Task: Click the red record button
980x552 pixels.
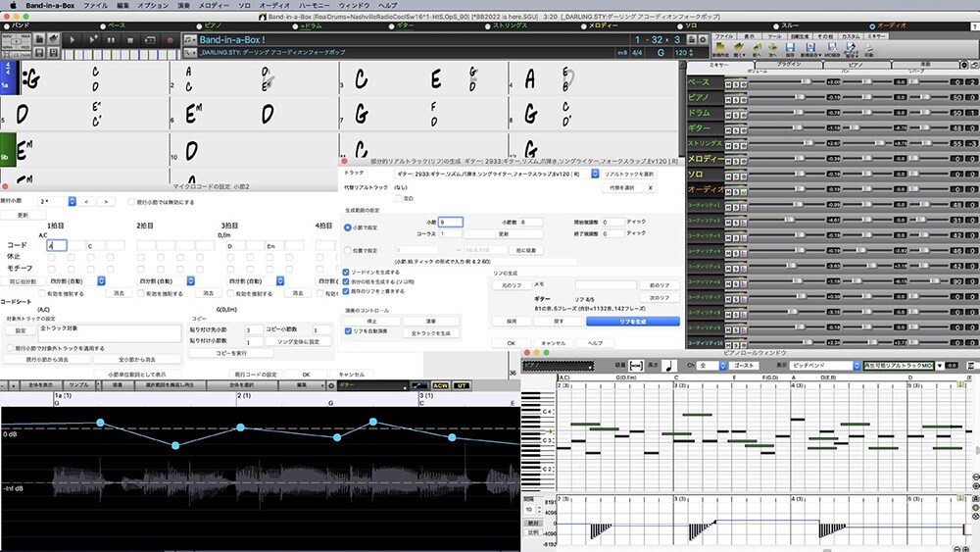Action: click(x=170, y=39)
